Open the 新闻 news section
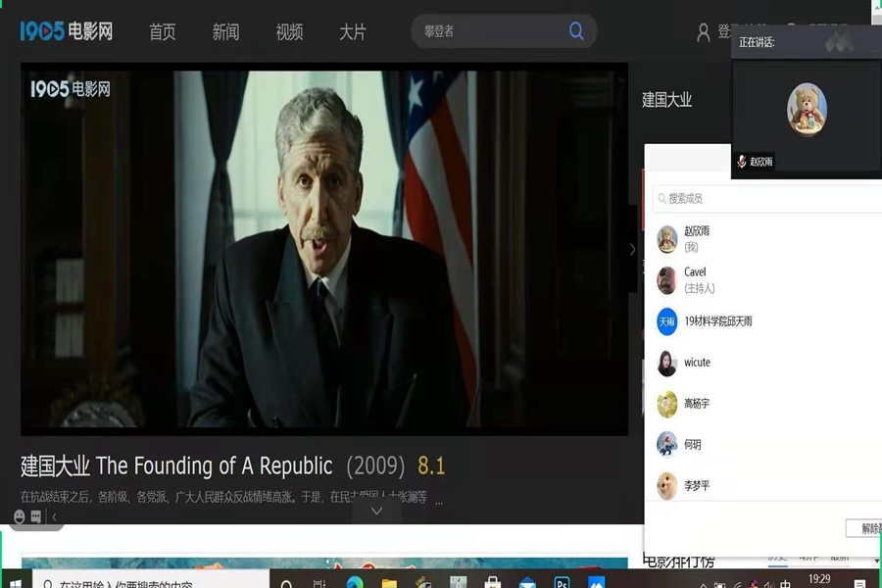 point(225,32)
